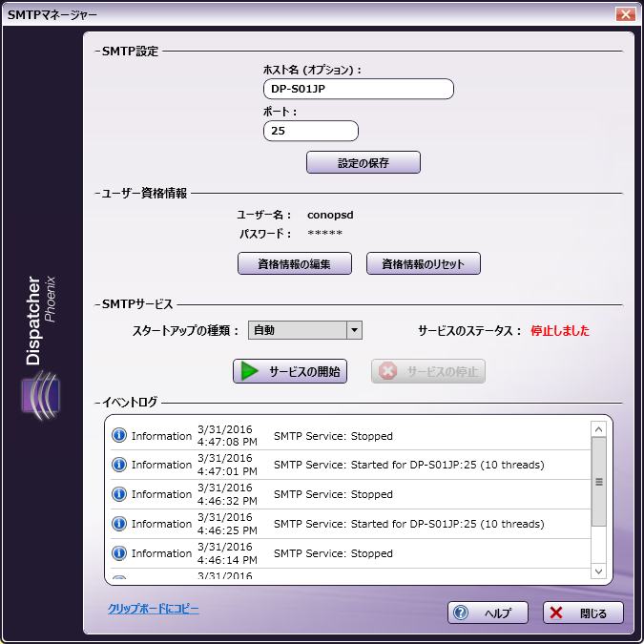This screenshot has width=644, height=644.
Task: Click the ヘルプ button
Action: tap(488, 613)
